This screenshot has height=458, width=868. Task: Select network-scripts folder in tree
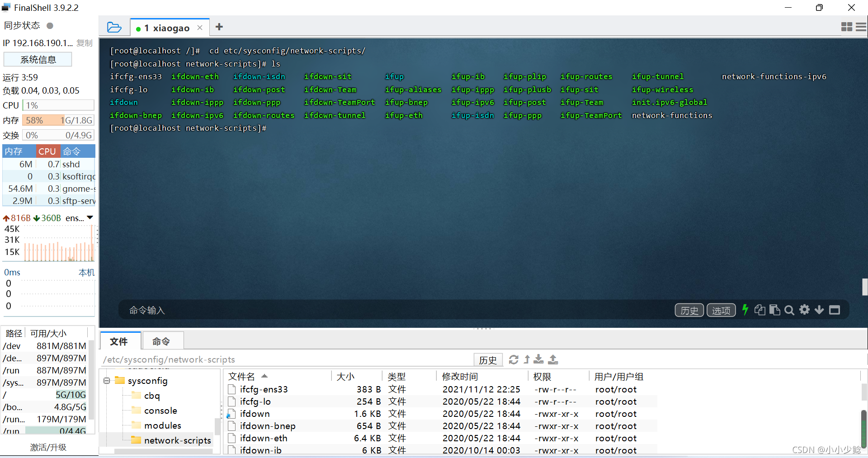pyautogui.click(x=177, y=440)
